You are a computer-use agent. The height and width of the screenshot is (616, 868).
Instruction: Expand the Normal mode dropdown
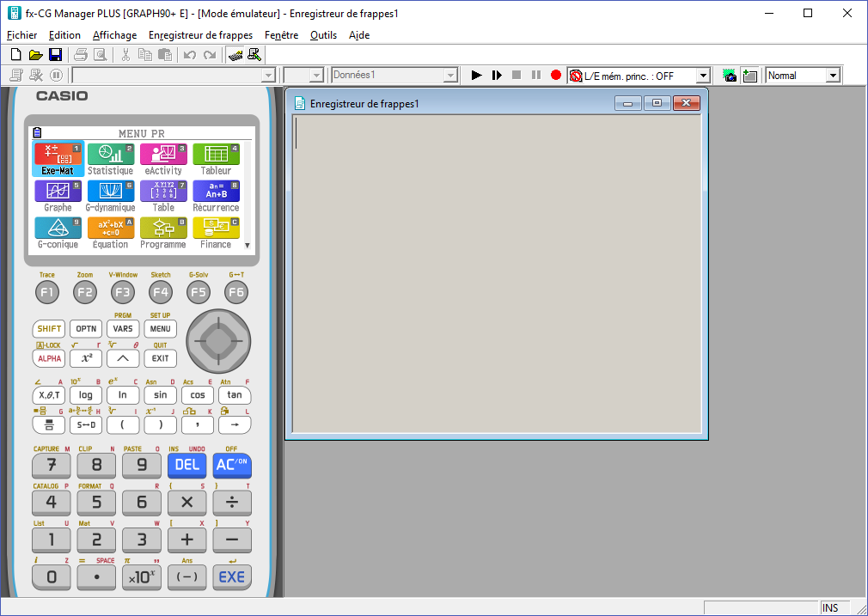(833, 76)
